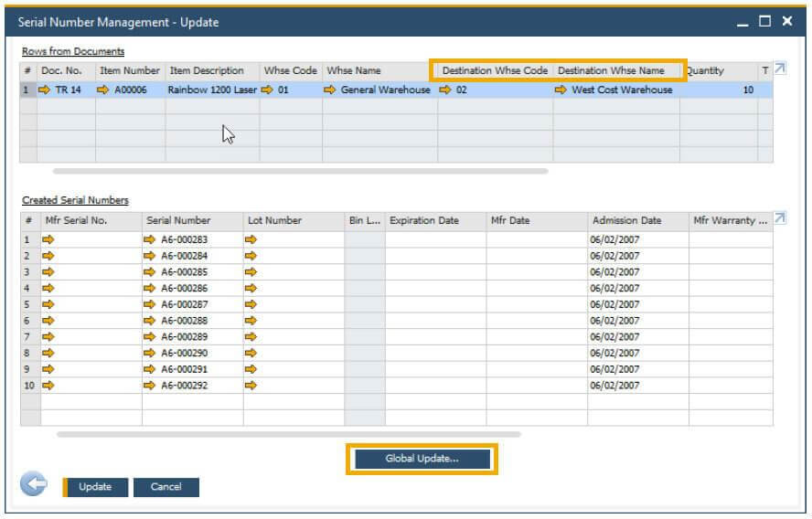
Task: Click Lot Number arrow in row 1
Action: click(251, 239)
